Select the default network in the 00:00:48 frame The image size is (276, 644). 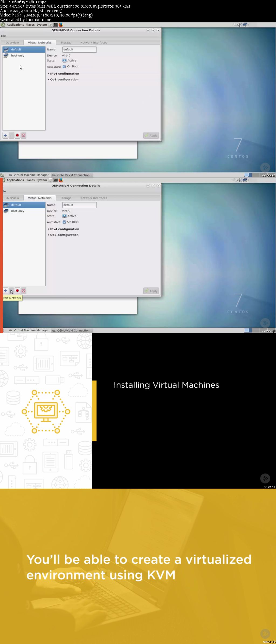[24, 205]
